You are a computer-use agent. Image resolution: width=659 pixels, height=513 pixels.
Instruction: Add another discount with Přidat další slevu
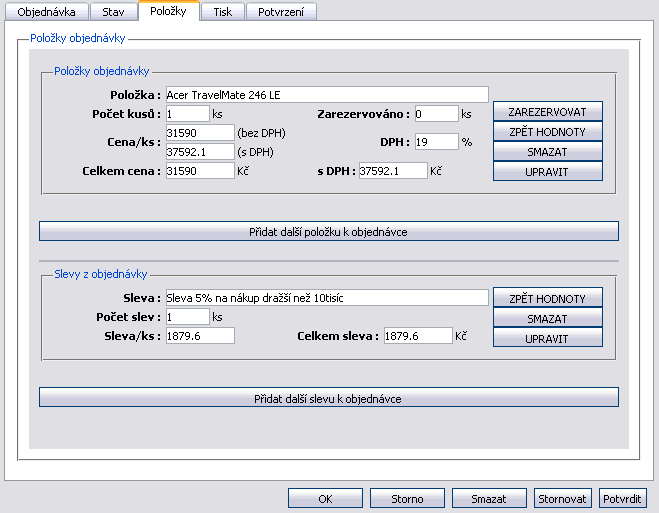[329, 398]
